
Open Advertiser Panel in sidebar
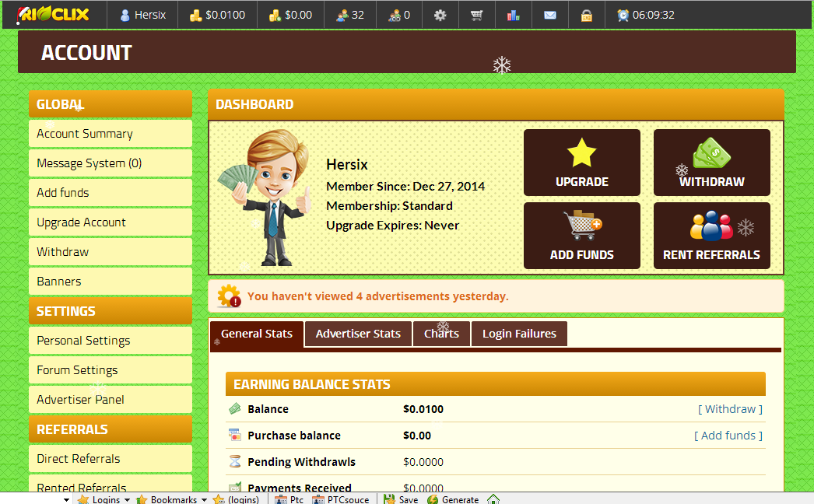tap(111, 400)
